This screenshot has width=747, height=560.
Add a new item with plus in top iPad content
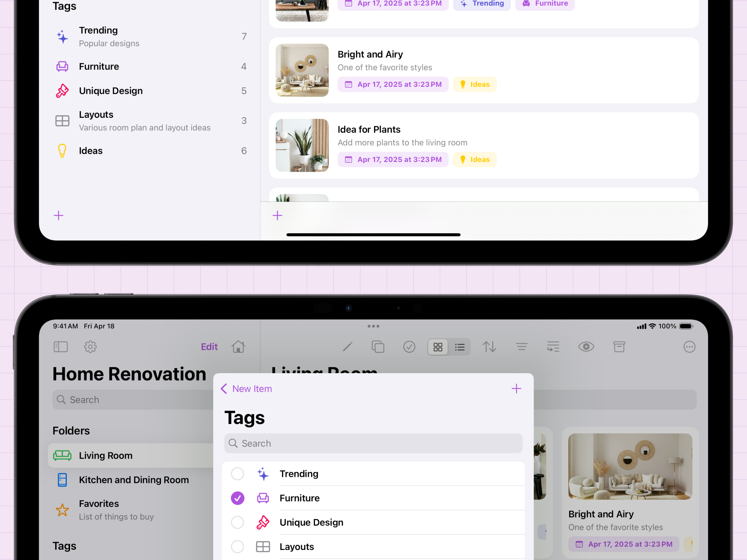tap(277, 215)
